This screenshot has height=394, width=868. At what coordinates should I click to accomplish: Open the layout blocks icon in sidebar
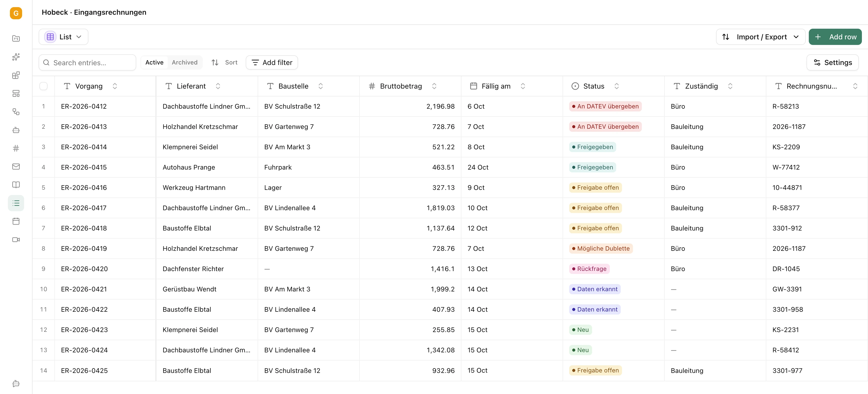16,93
